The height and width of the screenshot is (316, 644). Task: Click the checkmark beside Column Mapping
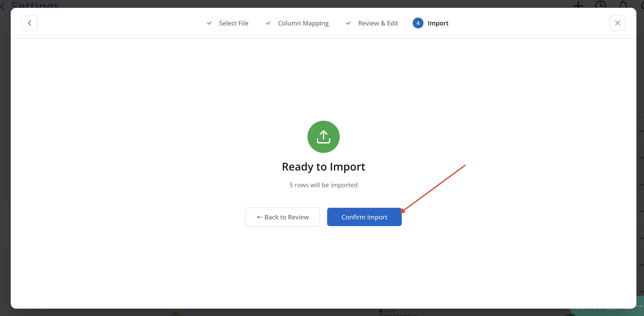[268, 23]
